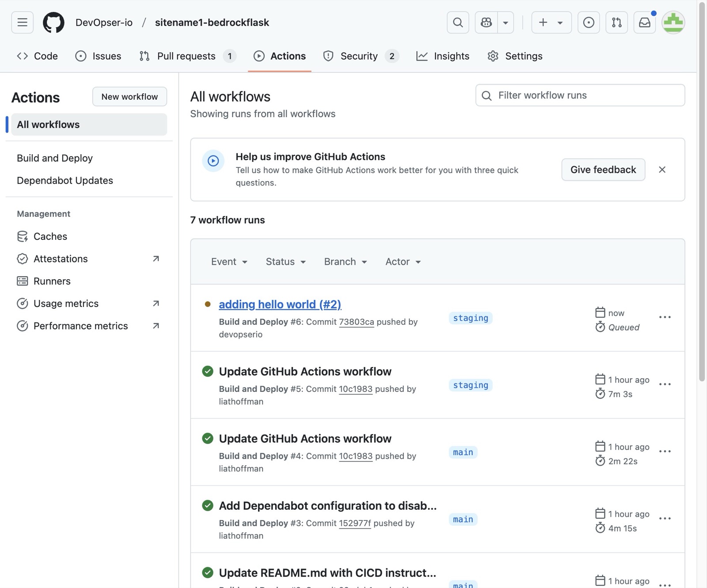The image size is (707, 588).
Task: Click the Filter workflow runs search field
Action: 580,95
